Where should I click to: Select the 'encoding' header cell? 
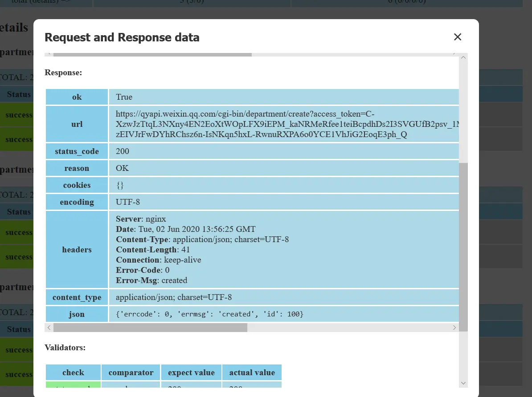pyautogui.click(x=77, y=202)
